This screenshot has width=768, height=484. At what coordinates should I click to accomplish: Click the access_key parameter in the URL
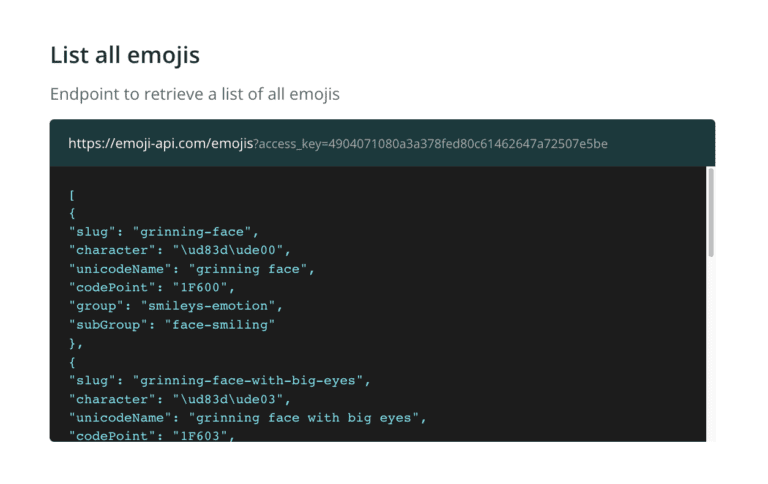coord(430,144)
